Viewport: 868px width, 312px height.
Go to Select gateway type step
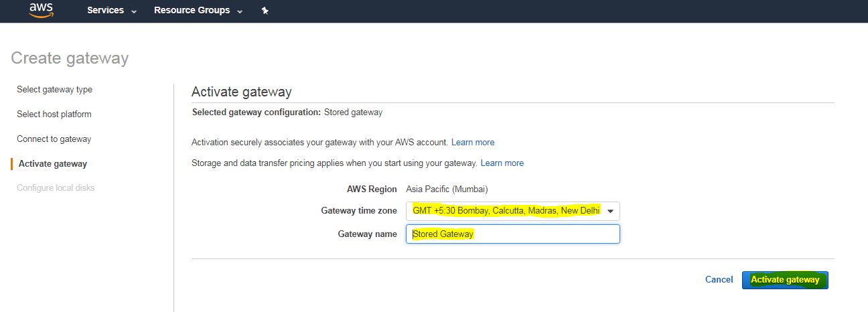[x=54, y=90]
